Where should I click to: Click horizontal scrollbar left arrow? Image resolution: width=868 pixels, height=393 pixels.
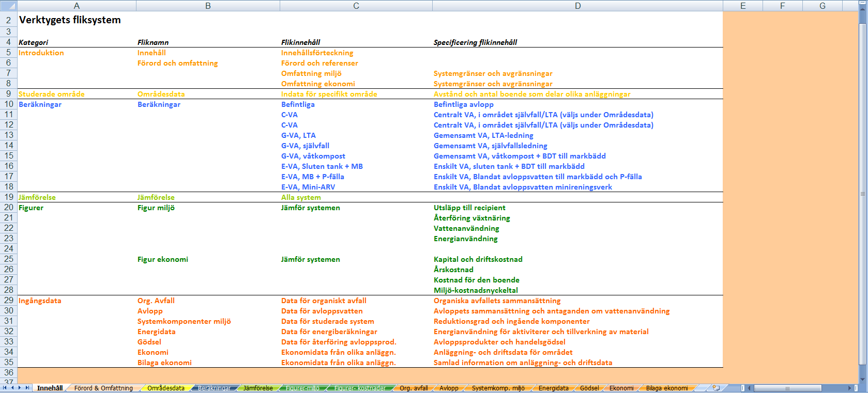point(750,388)
